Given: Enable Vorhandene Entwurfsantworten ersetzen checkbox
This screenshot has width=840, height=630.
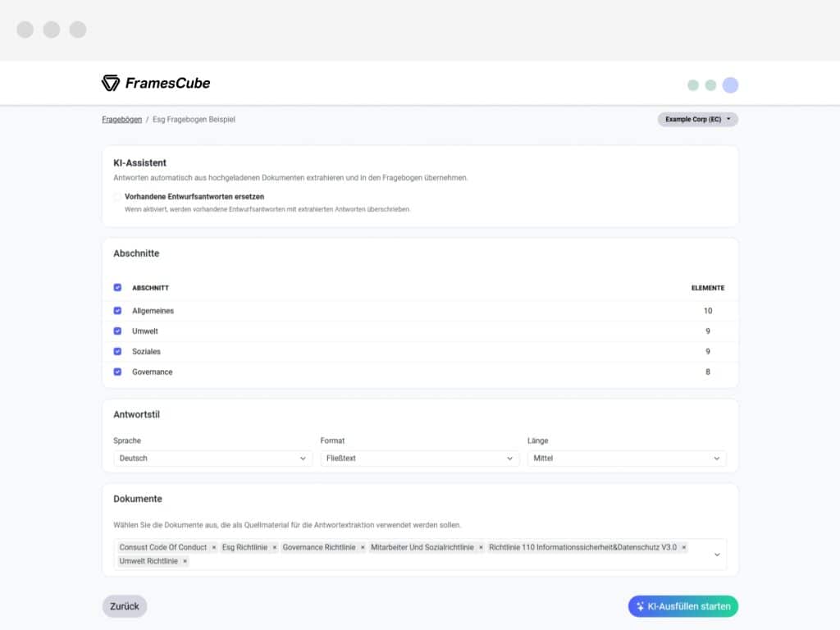Looking at the screenshot, I should tap(117, 197).
